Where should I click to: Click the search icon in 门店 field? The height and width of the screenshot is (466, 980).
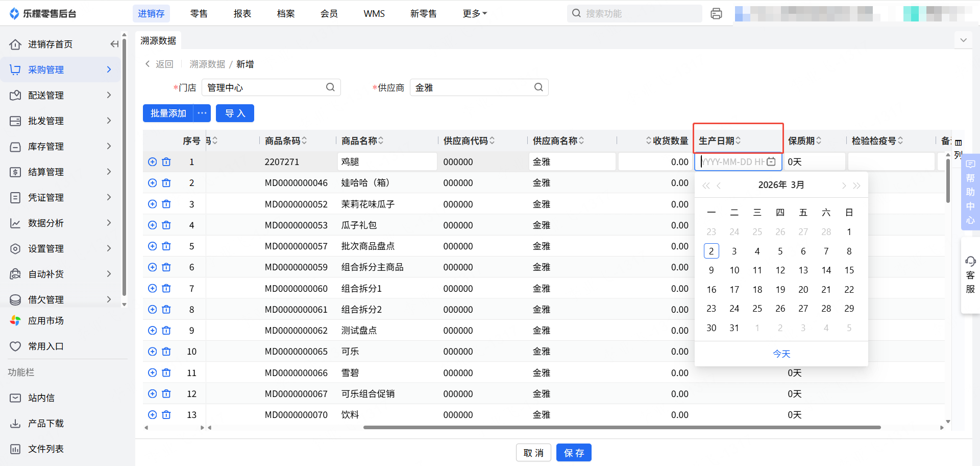click(x=330, y=87)
